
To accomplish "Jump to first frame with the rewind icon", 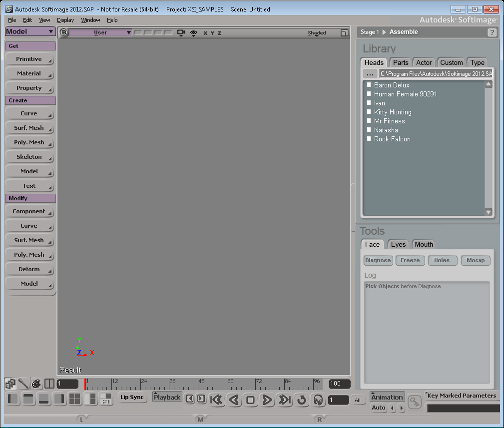I will (216, 400).
